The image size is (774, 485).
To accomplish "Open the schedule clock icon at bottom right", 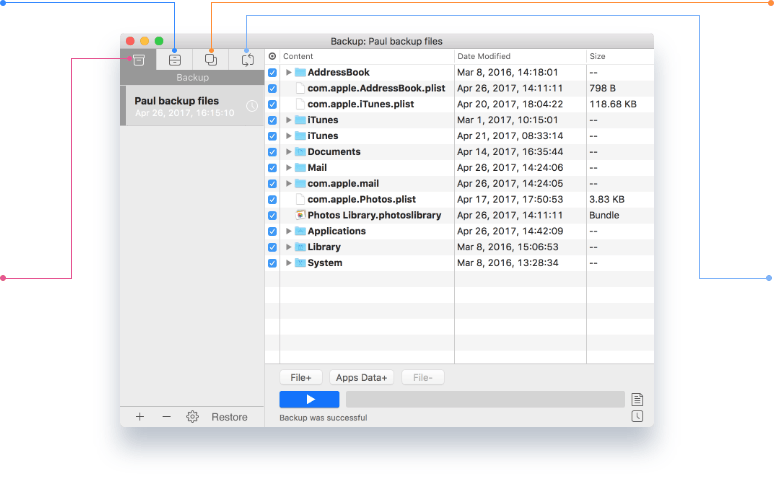I will (x=637, y=416).
